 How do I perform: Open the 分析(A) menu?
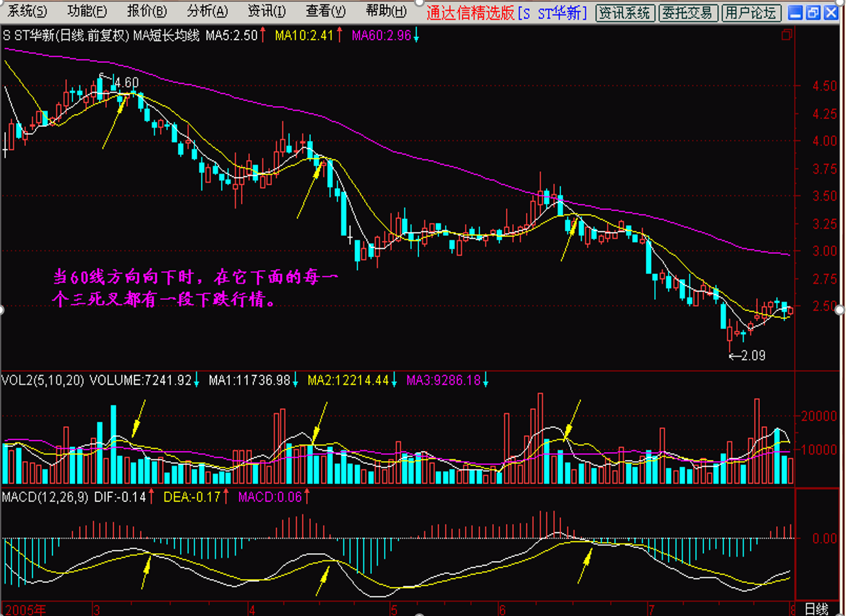[207, 12]
